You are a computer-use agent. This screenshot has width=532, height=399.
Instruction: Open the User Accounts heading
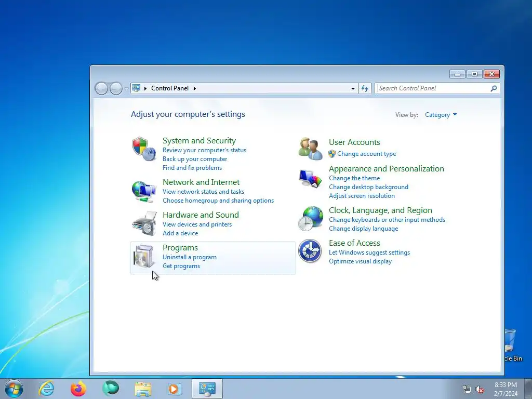pos(354,142)
